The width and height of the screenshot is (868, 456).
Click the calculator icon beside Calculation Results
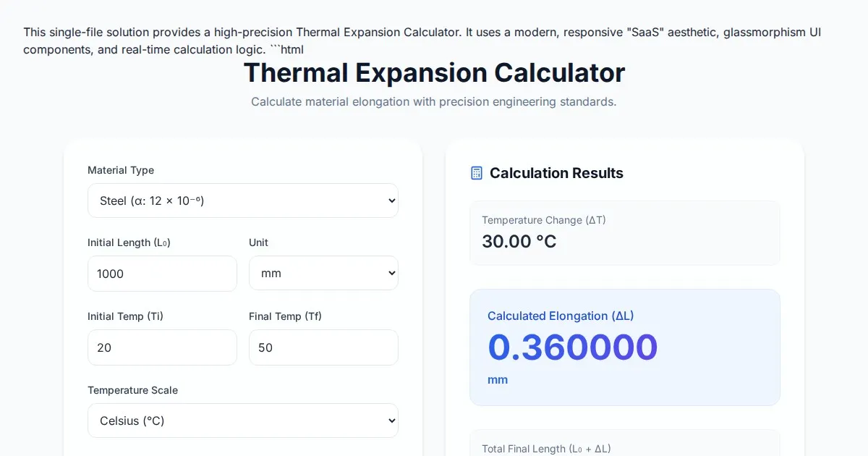pyautogui.click(x=476, y=173)
